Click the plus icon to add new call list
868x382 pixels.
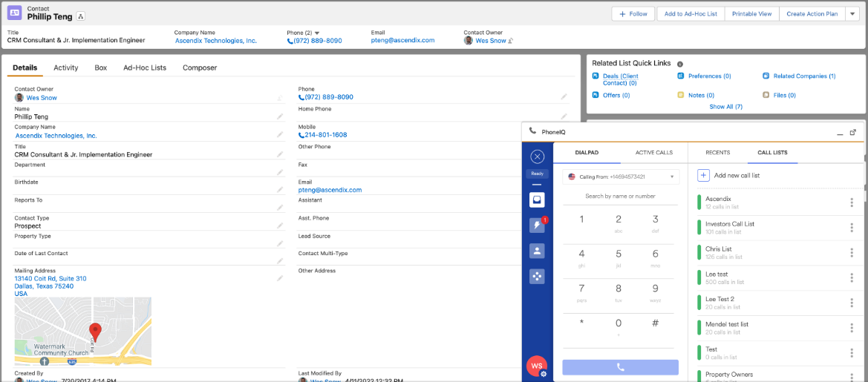coord(703,175)
